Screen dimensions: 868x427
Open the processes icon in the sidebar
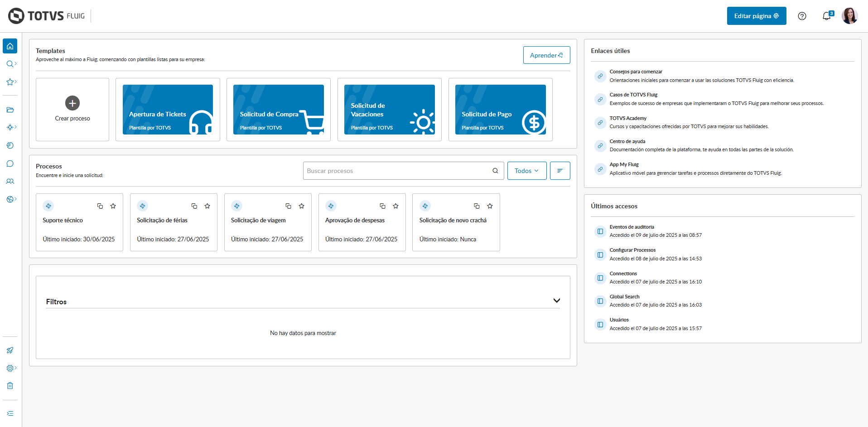[x=11, y=127]
